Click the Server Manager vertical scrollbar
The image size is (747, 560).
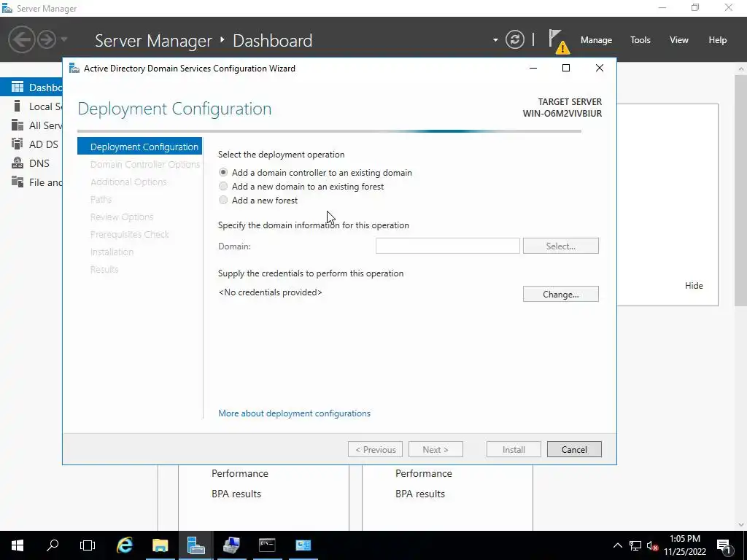741,190
